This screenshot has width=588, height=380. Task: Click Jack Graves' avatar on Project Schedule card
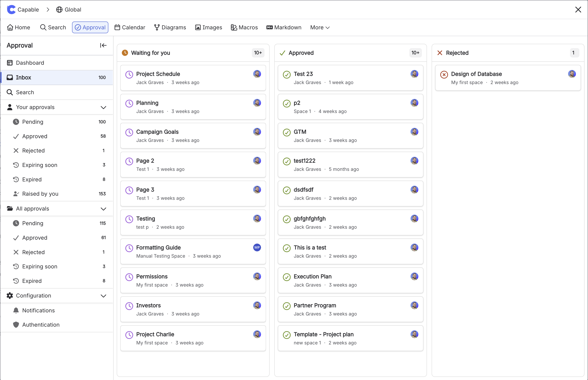point(257,73)
